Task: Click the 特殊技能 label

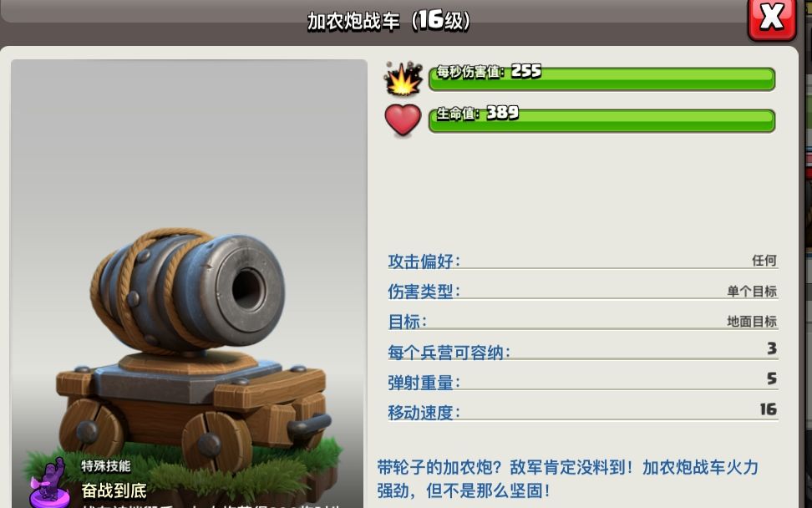Action: pyautogui.click(x=105, y=465)
